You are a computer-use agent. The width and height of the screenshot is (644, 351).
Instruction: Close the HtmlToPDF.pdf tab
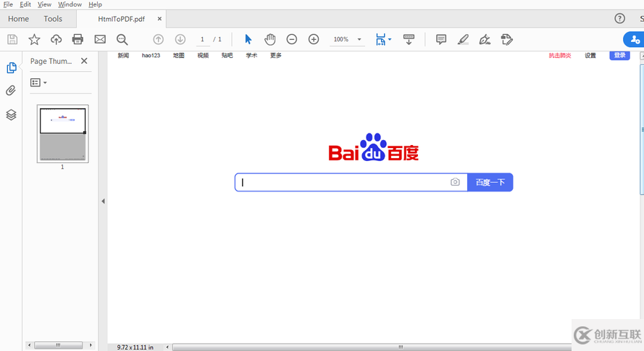[159, 19]
